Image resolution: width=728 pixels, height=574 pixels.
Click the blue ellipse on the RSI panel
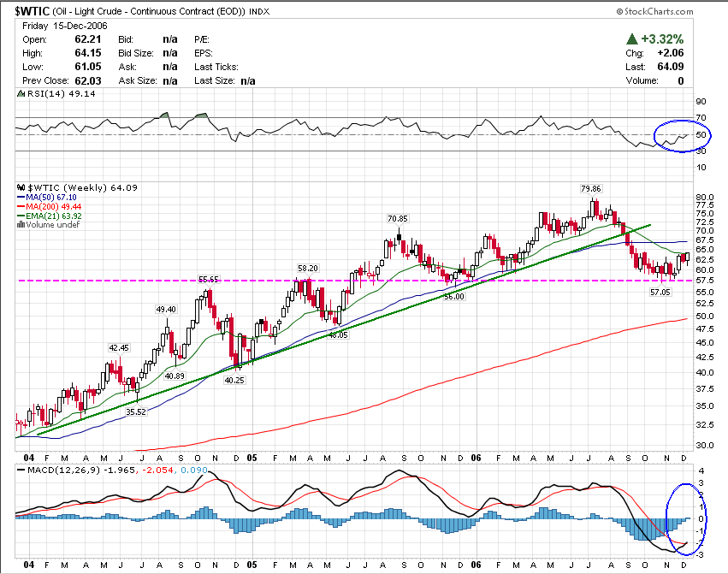click(681, 135)
